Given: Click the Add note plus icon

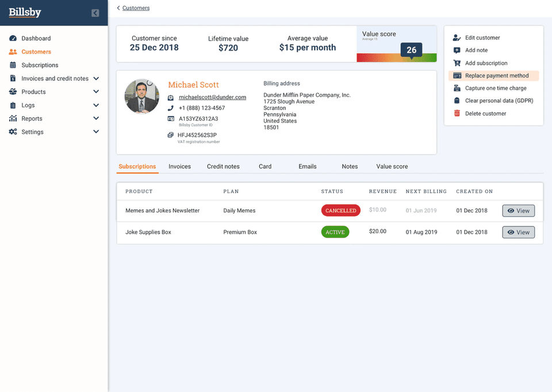Looking at the screenshot, I should click(457, 51).
